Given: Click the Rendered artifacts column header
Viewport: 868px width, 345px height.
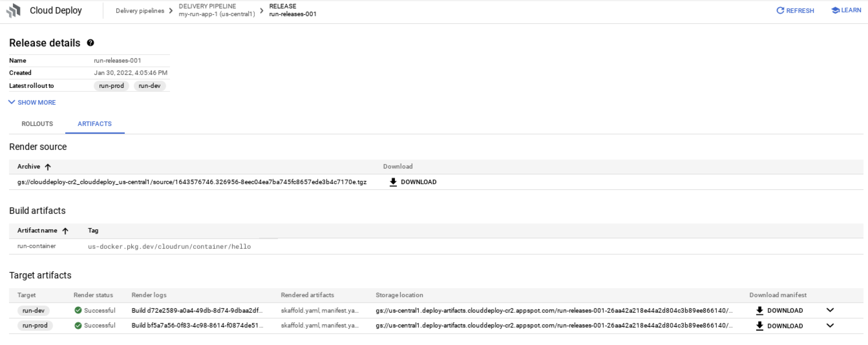Looking at the screenshot, I should click(307, 295).
